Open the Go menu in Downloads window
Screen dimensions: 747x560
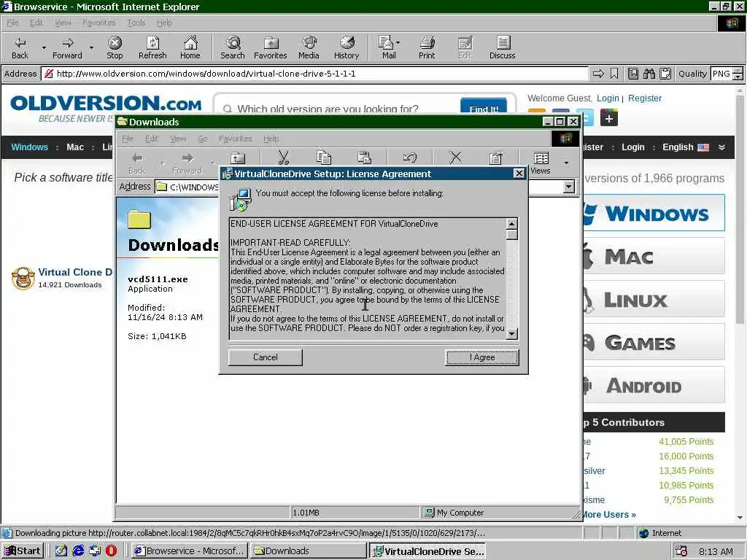click(x=203, y=139)
